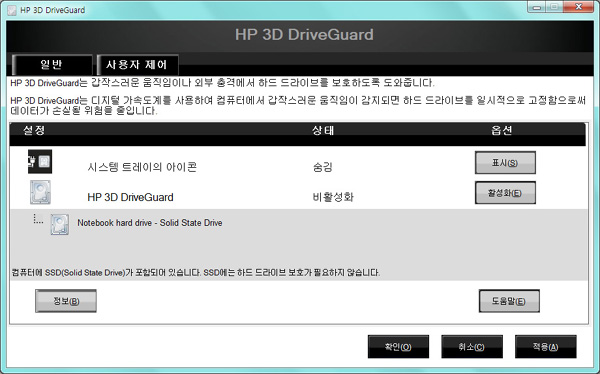
Task: Click the 숨김 status text
Action: tap(323, 167)
